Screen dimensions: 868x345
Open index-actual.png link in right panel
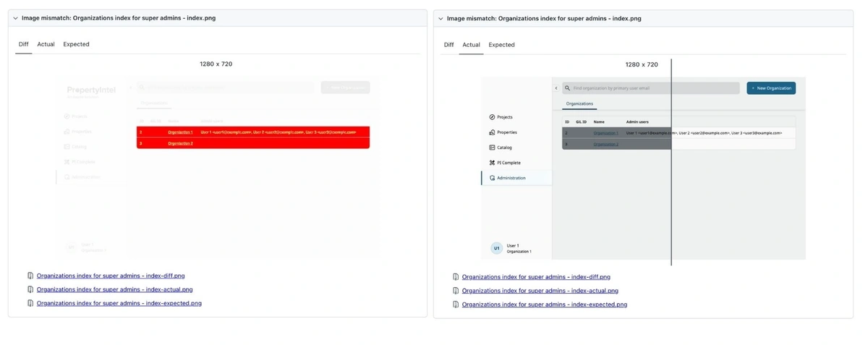[540, 291]
